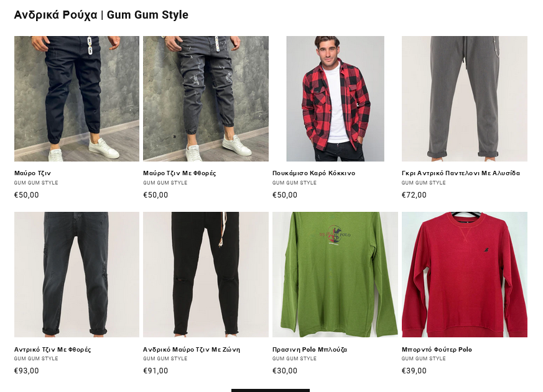Click the €30,00 price of green shirt
Viewport: 543px width, 392px height.
coord(285,371)
